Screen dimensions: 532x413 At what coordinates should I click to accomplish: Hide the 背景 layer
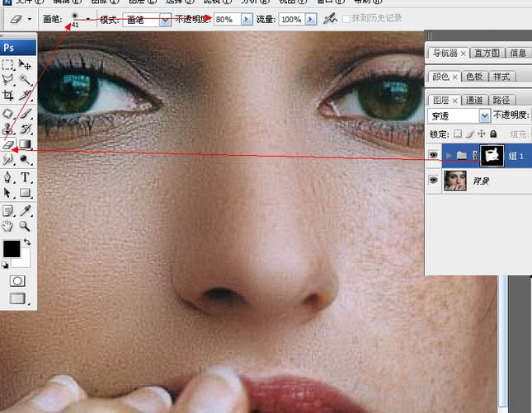tap(433, 180)
